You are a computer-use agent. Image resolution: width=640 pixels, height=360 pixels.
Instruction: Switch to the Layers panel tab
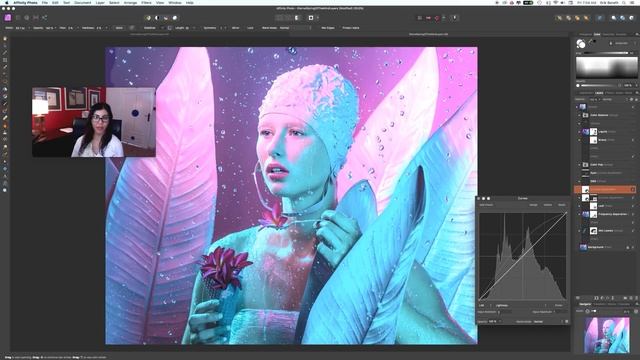coord(599,93)
